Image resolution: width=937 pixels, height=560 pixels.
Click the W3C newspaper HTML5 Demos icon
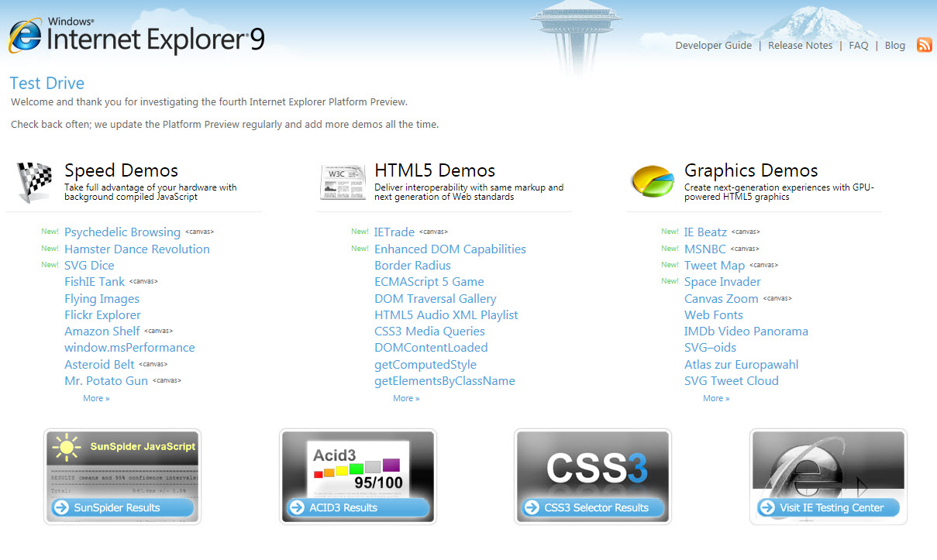tap(343, 183)
